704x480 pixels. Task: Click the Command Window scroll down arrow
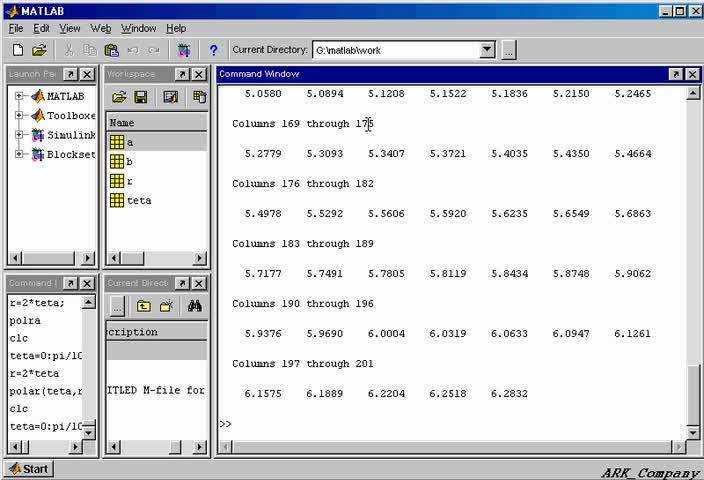coord(693,433)
